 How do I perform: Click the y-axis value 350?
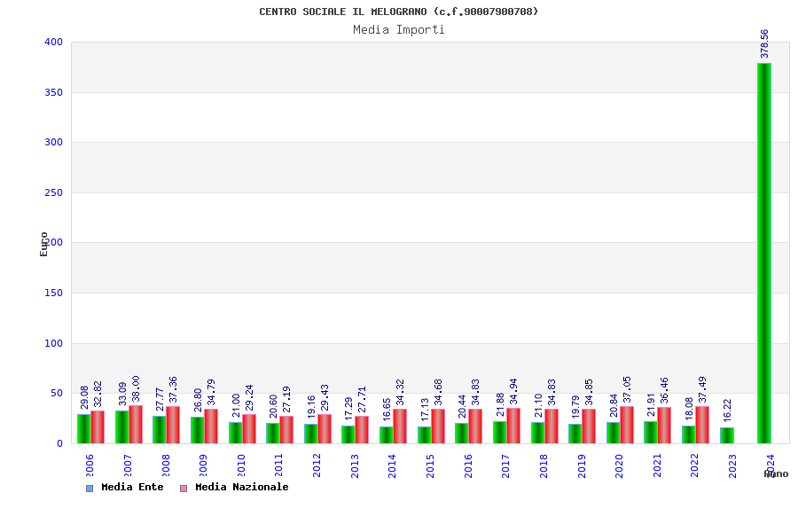[53, 92]
